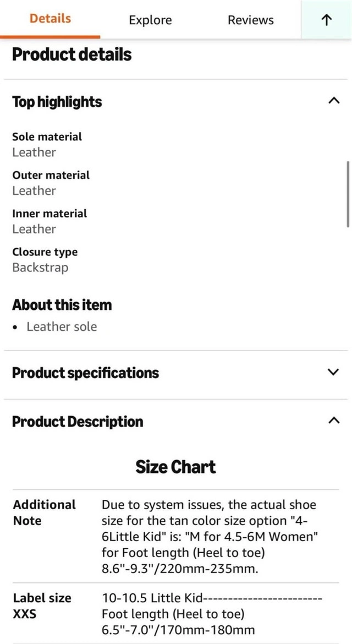Screen dimensions: 352x644
Task: Collapse the Top highlights section chevron
Action: click(x=333, y=101)
